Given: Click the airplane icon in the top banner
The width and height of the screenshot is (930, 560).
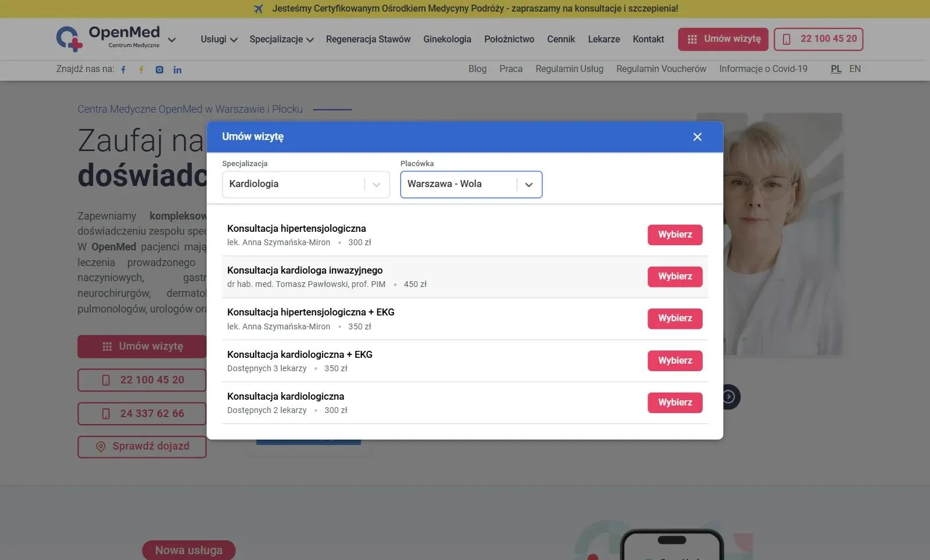Looking at the screenshot, I should point(259,9).
